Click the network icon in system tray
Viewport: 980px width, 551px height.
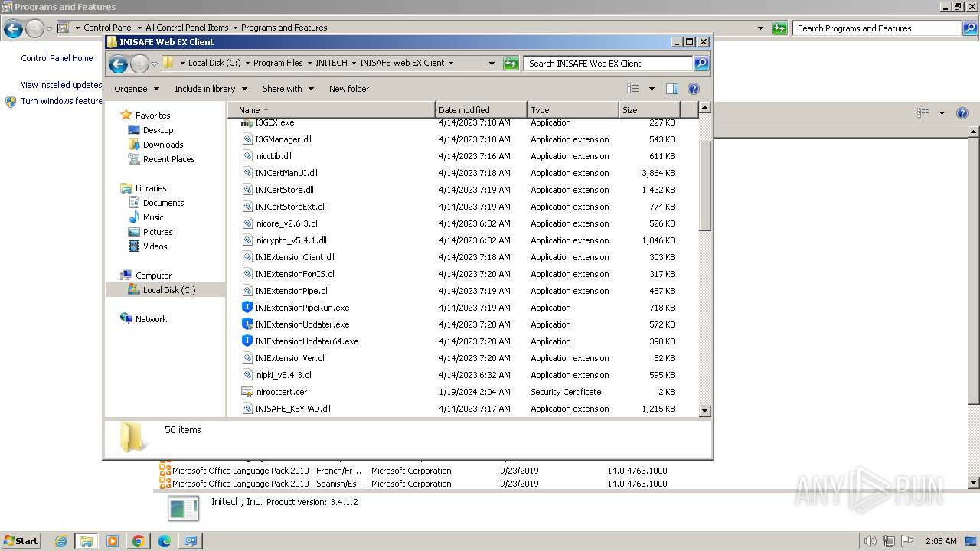pos(889,541)
